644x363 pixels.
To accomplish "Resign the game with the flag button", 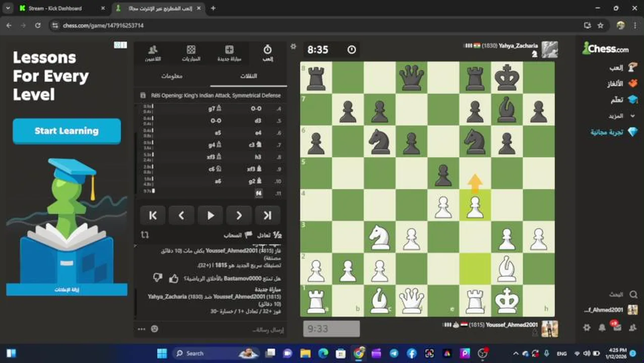I will 238,235.
